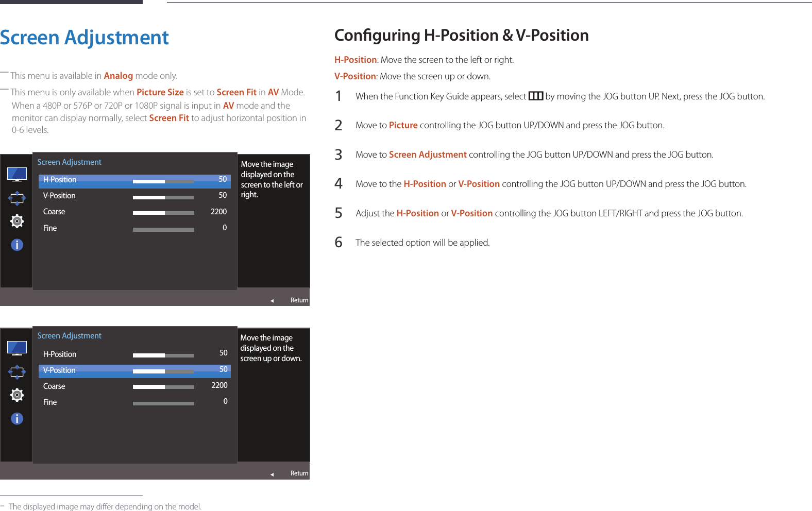The height and width of the screenshot is (511, 812).
Task: Click the Return left-arrow icon in lower OSD
Action: coord(272,474)
